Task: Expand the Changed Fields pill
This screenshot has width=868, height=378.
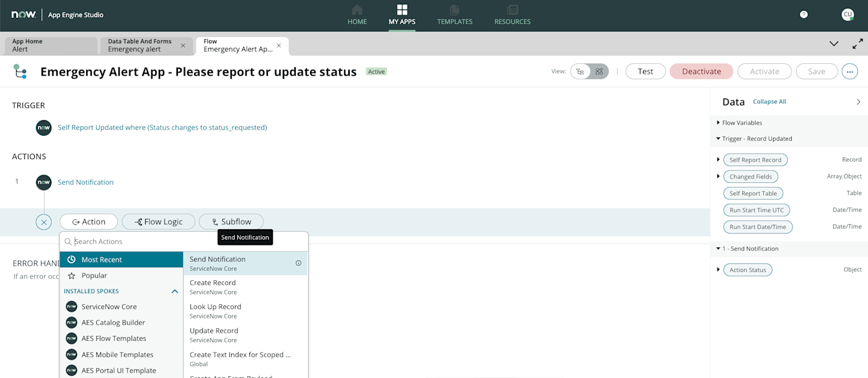Action: pyautogui.click(x=719, y=177)
